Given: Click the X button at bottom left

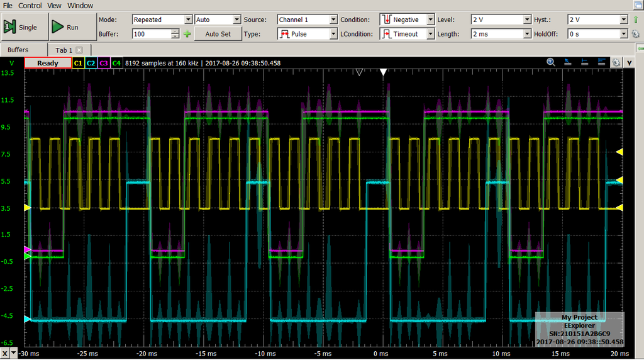Looking at the screenshot, I should click(x=5, y=354).
